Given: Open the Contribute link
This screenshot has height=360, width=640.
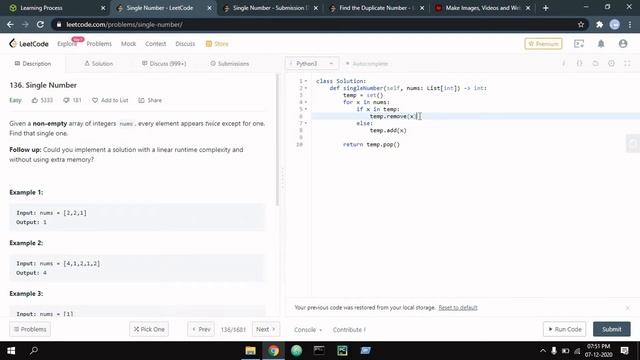Looking at the screenshot, I should tap(349, 329).
